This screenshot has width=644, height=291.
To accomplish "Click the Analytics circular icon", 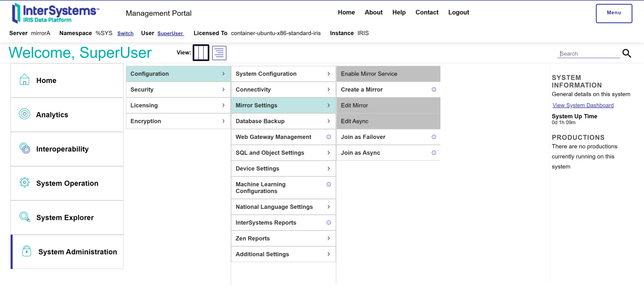I will (25, 114).
